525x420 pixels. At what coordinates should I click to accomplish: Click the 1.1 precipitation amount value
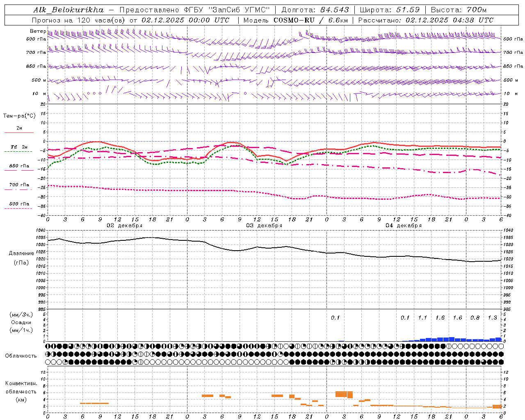pos(422,318)
